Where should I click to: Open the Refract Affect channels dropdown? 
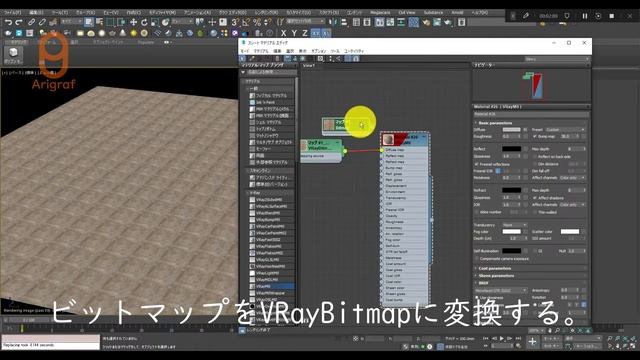pos(572,204)
